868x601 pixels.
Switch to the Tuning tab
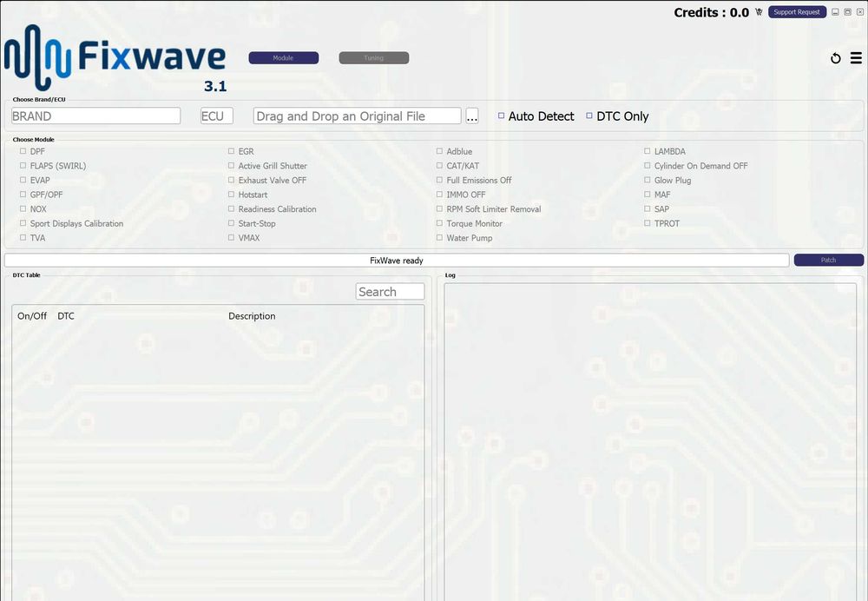373,57
